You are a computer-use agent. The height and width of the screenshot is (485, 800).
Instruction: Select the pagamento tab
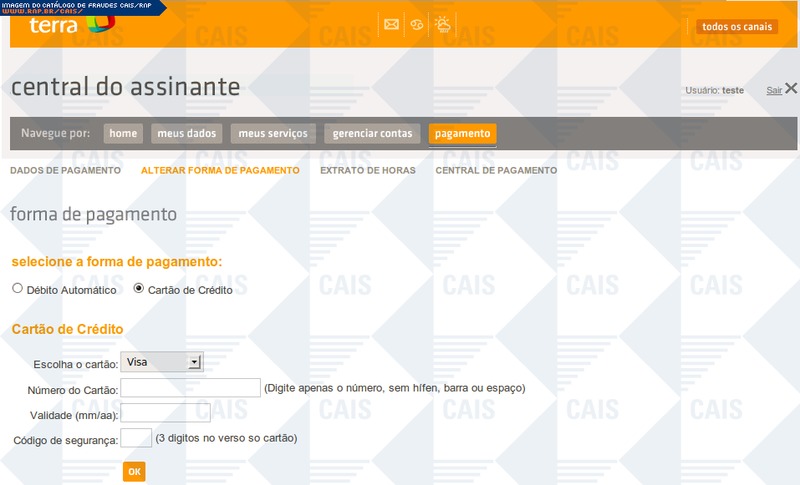click(462, 133)
